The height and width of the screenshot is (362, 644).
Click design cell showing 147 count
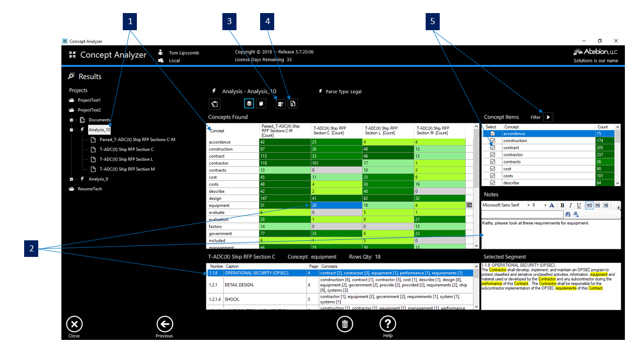(284, 198)
